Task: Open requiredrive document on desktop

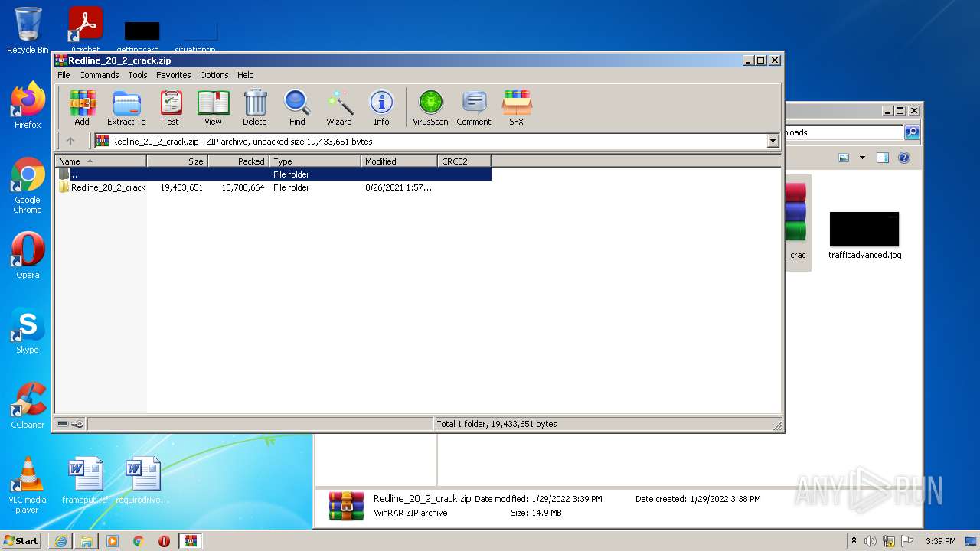Action: (142, 481)
